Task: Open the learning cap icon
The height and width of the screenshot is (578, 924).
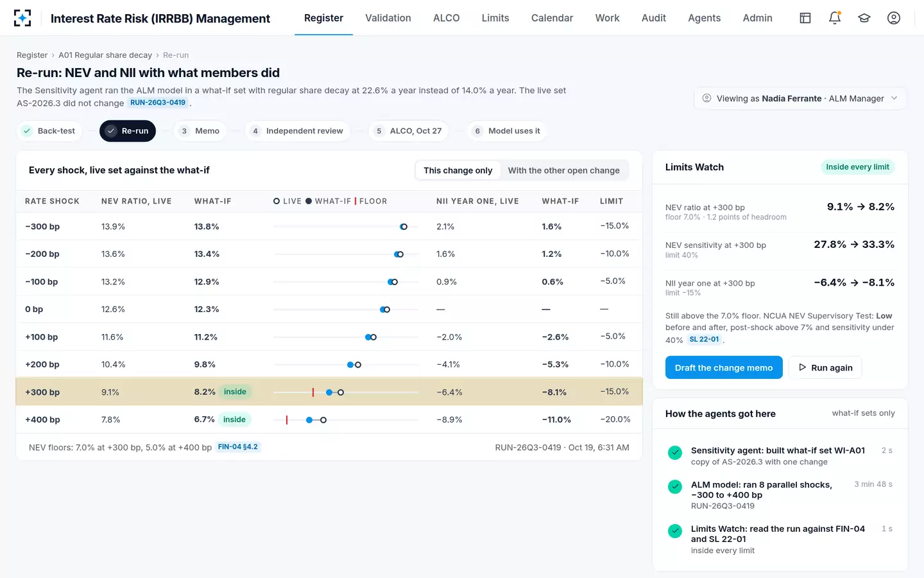Action: click(864, 18)
